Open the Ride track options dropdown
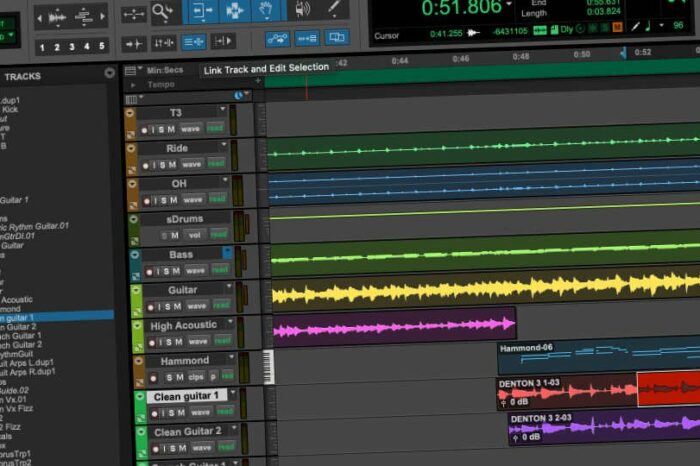This screenshot has width=700, height=466. [224, 144]
